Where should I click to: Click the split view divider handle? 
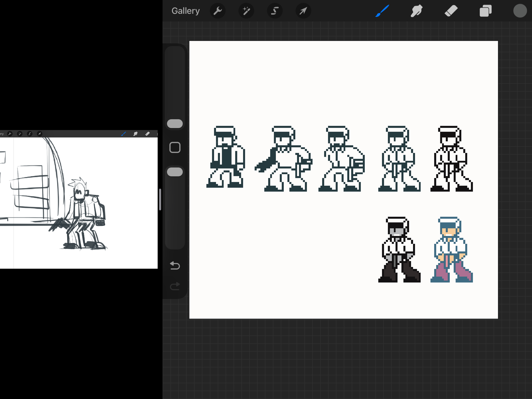pyautogui.click(x=160, y=199)
